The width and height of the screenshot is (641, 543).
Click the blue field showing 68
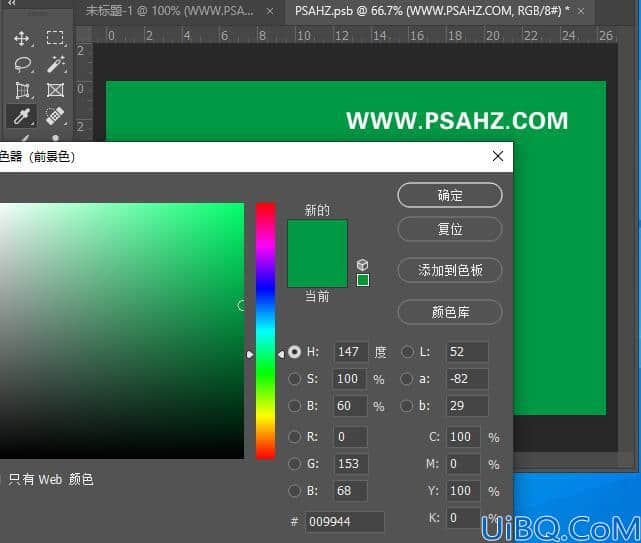click(351, 491)
